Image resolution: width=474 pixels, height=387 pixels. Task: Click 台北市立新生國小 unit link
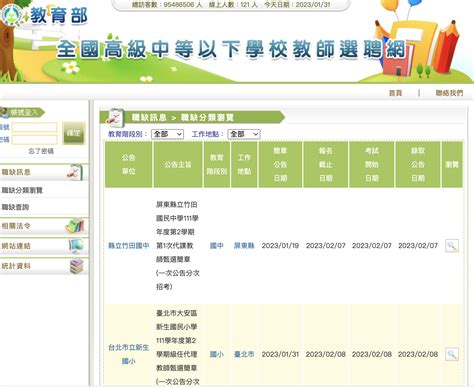(128, 354)
